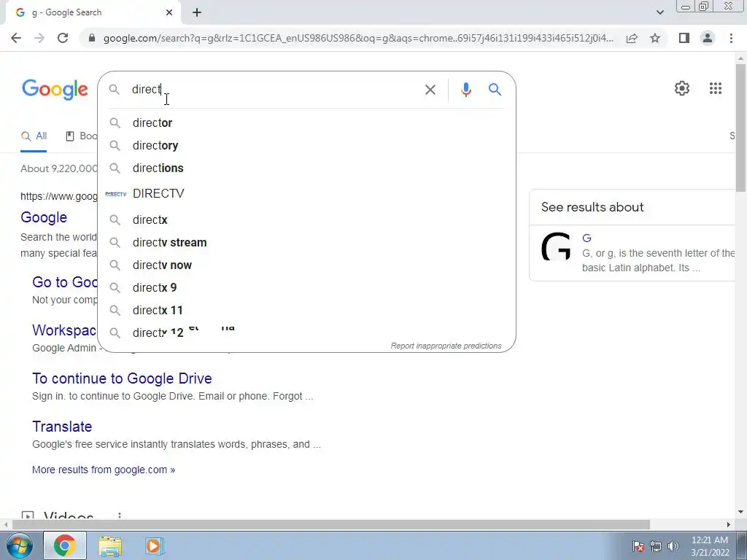Click 'More results from google.com »'
This screenshot has height=560, width=747.
pos(104,470)
